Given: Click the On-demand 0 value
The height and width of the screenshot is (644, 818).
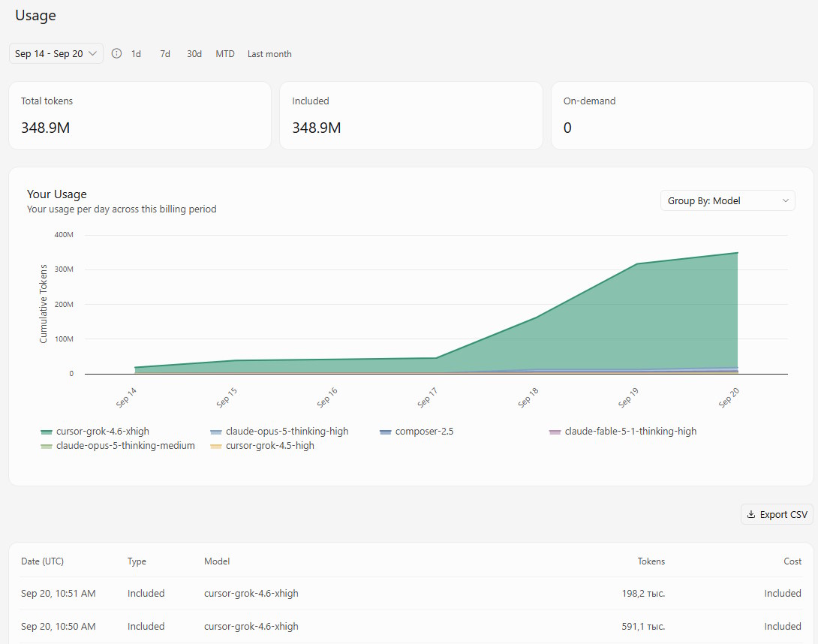Looking at the screenshot, I should (x=567, y=128).
